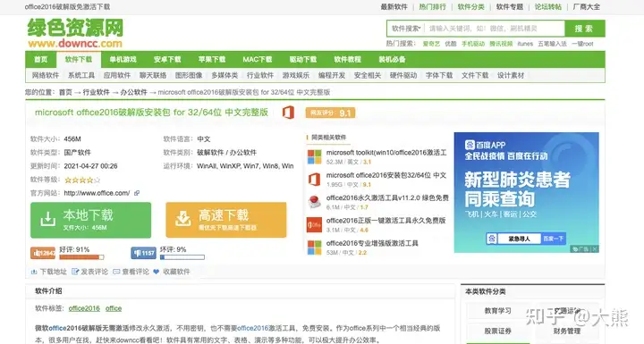Click 办公软件 in the breadcrumb path
The image size is (644, 344).
[133, 92]
